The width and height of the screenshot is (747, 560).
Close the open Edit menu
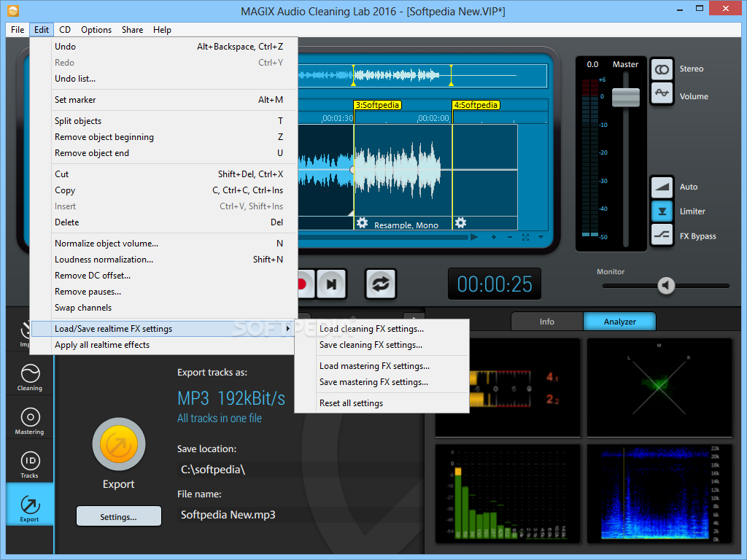(x=42, y=29)
